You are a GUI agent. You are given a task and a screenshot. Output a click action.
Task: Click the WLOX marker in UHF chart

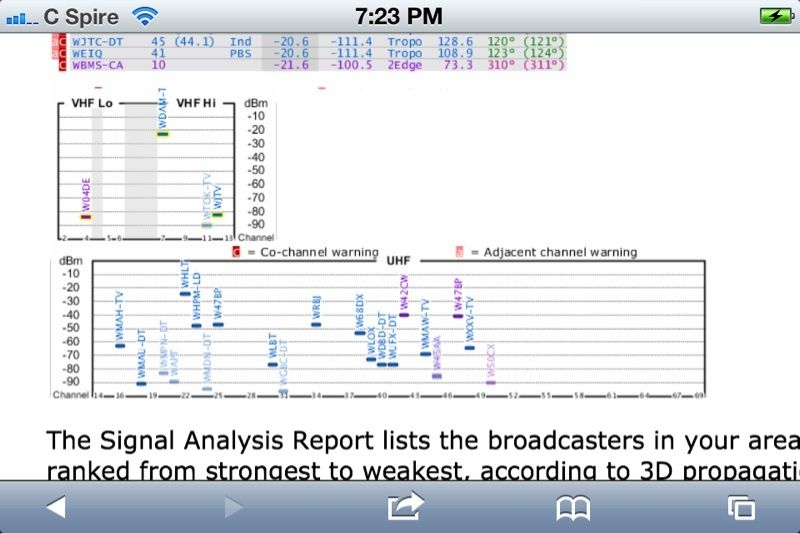point(371,360)
